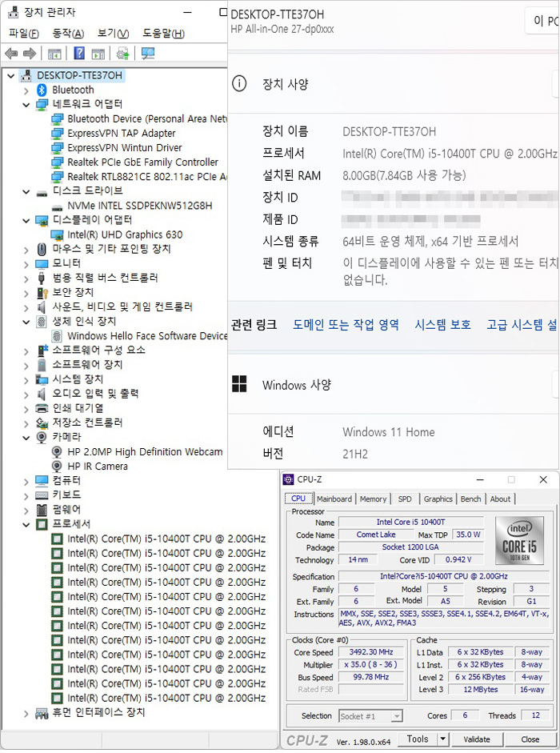Click the info icon beside 장치 사양
This screenshot has width=560, height=753.
coord(239,84)
